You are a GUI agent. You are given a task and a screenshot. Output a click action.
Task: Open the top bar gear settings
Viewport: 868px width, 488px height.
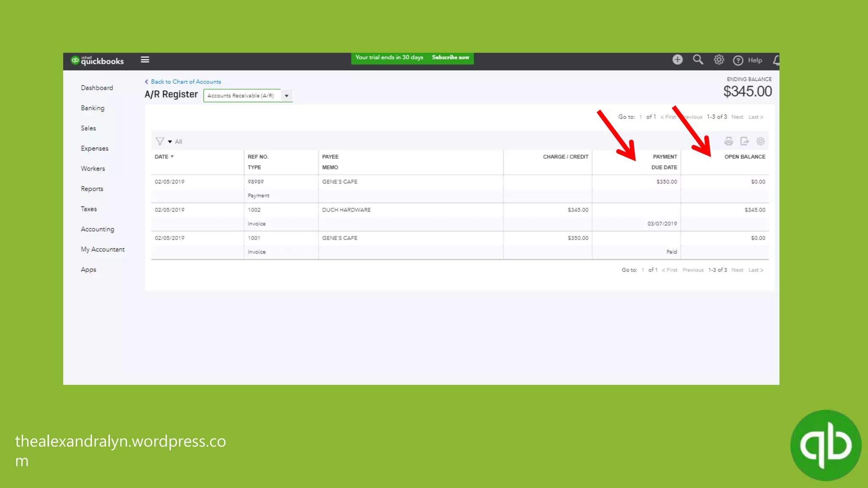[719, 60]
